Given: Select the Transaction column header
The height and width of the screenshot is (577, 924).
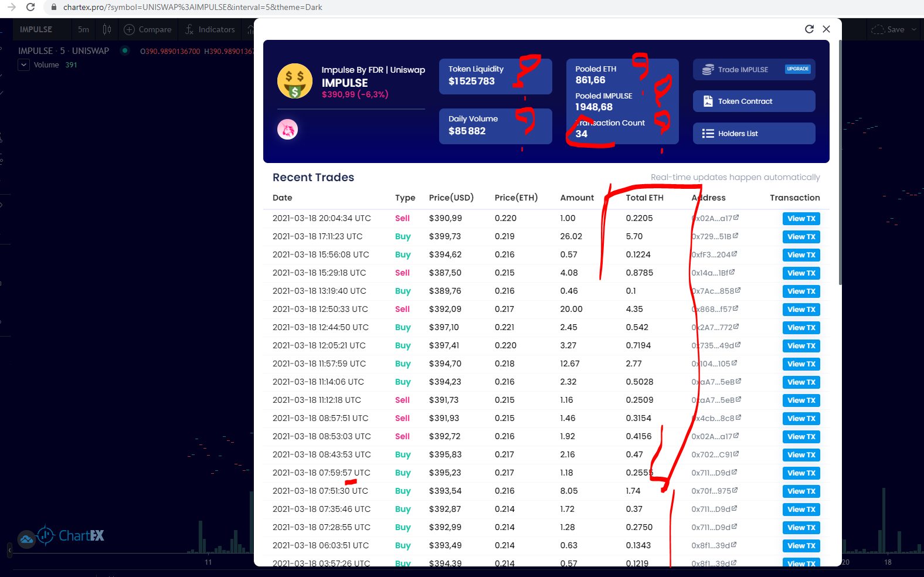Looking at the screenshot, I should coord(795,198).
